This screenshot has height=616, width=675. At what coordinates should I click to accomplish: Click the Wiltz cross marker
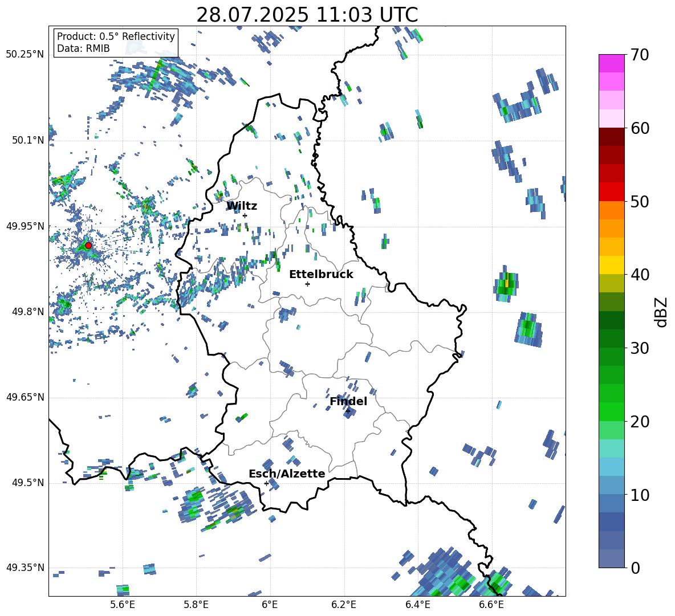(x=245, y=215)
